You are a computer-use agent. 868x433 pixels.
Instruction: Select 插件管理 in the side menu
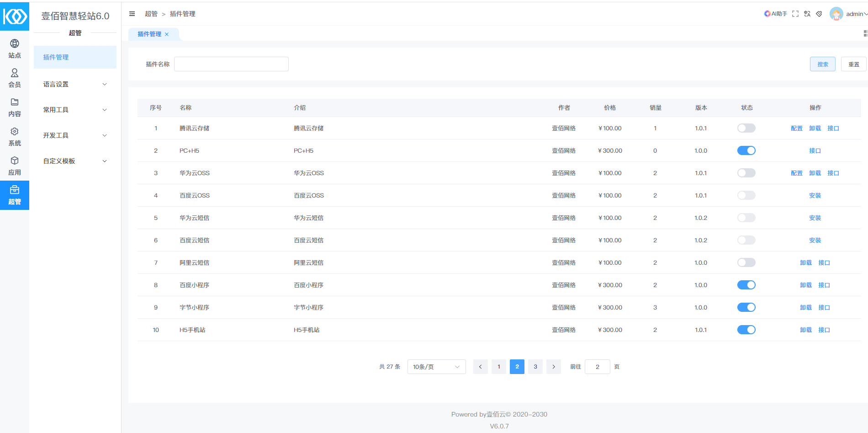[75, 57]
